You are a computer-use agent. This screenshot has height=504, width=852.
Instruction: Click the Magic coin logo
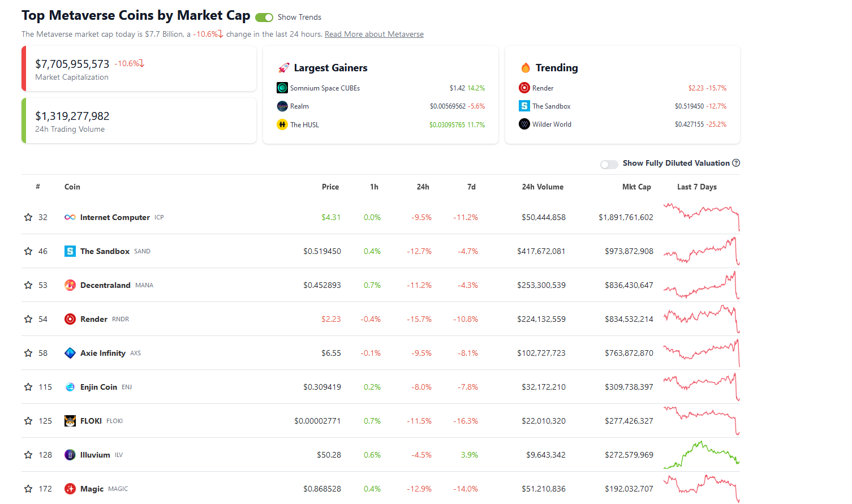pos(70,489)
